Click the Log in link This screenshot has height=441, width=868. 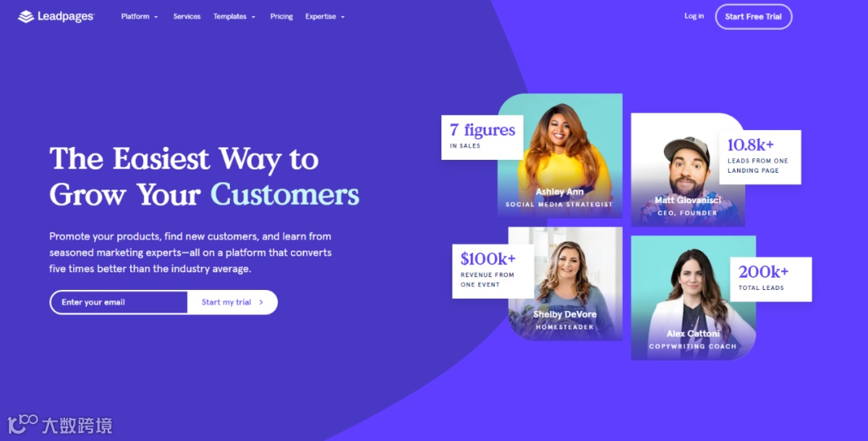click(694, 16)
